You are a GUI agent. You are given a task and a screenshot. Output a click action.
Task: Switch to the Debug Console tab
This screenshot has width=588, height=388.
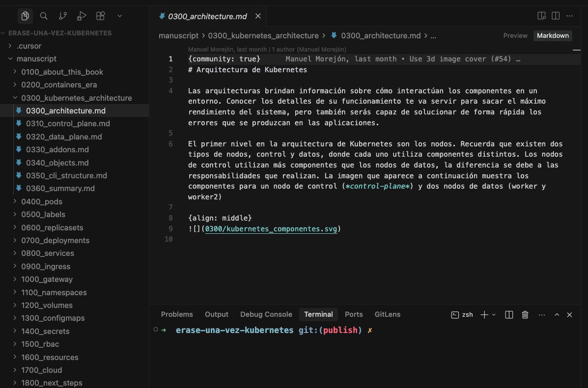pos(266,314)
